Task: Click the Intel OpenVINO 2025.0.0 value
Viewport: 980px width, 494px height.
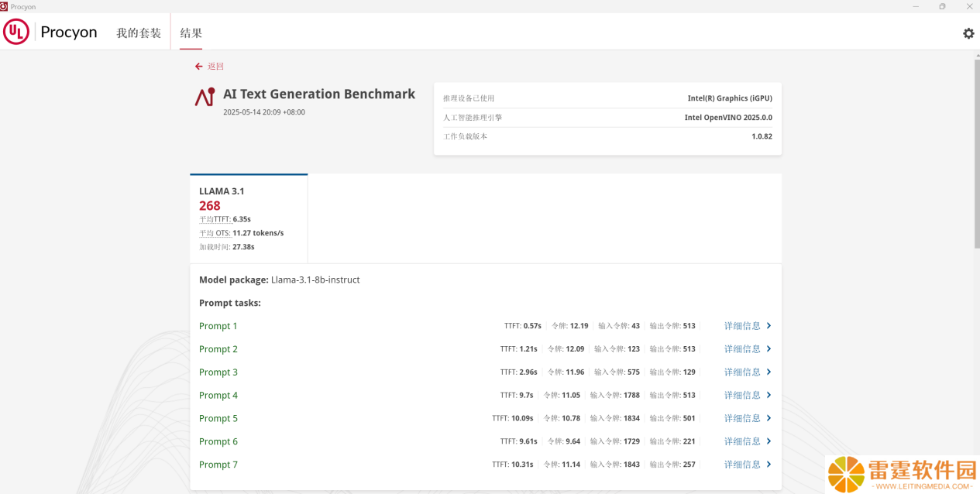Action: coord(728,118)
